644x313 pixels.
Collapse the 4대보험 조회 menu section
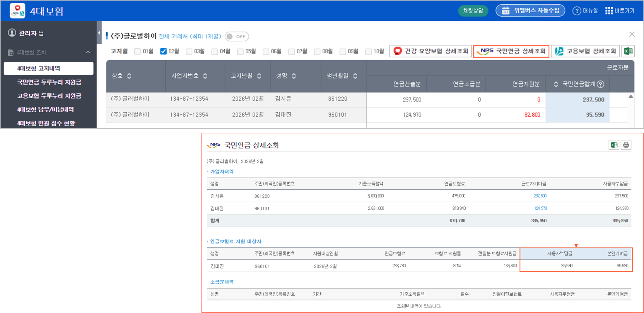88,52
